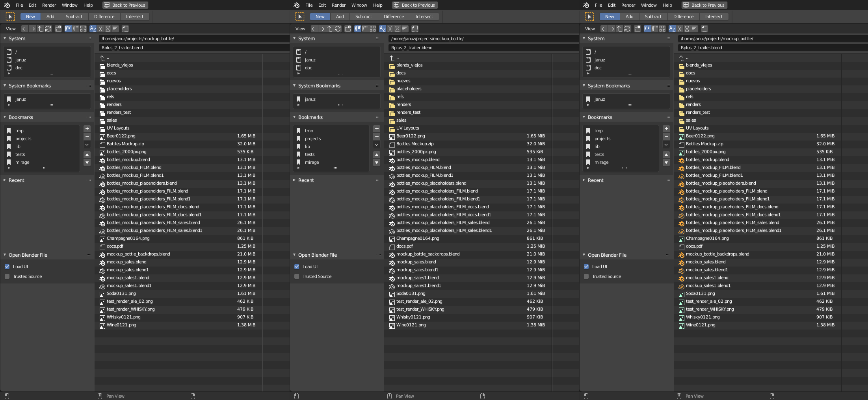Sort left browser files by size
The width and height of the screenshot is (868, 400).
tap(115, 29)
